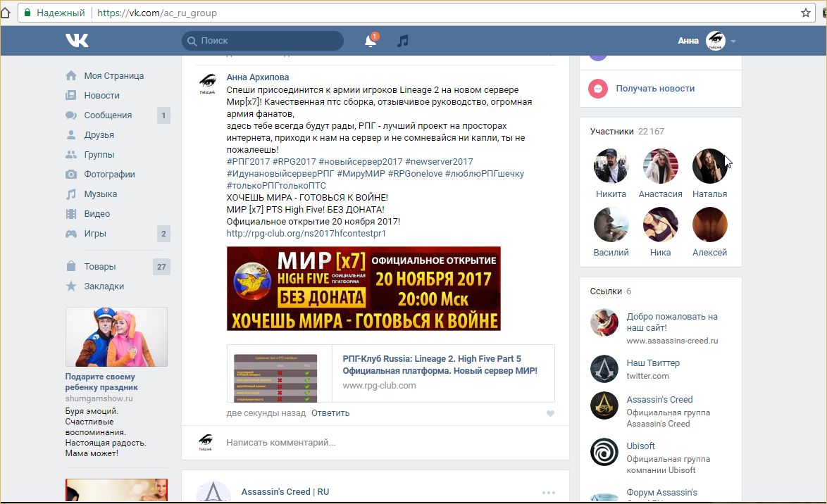Open the rpg-club.org/ns2017hfcontestpr1 link

(x=306, y=233)
